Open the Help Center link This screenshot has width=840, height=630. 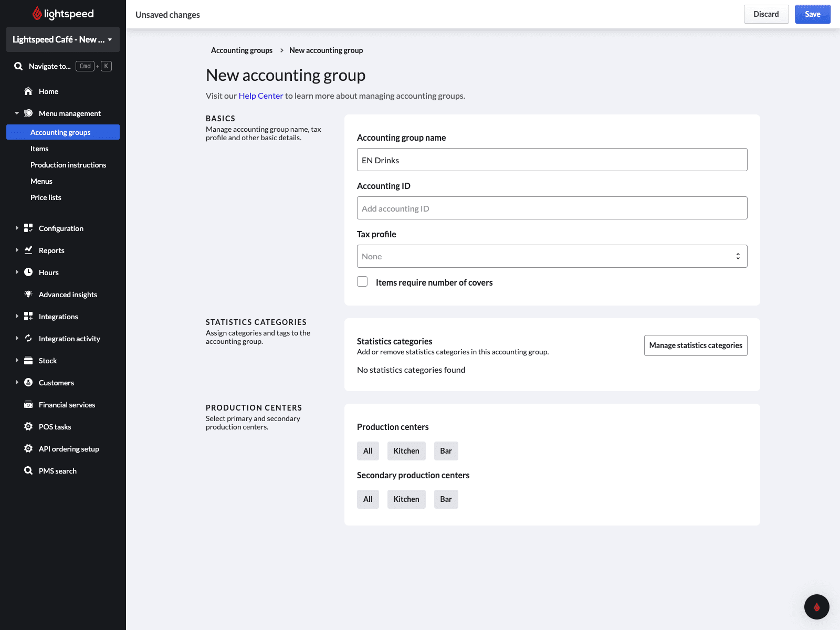click(260, 96)
